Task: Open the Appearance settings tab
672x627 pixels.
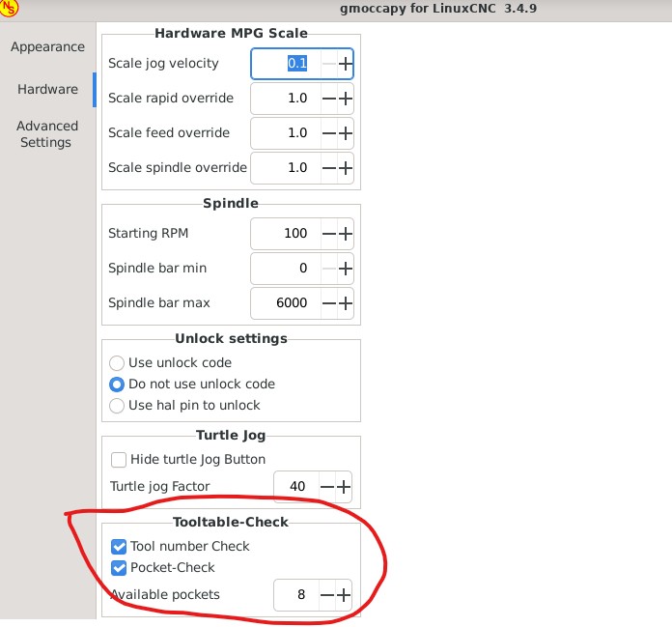Action: (47, 47)
